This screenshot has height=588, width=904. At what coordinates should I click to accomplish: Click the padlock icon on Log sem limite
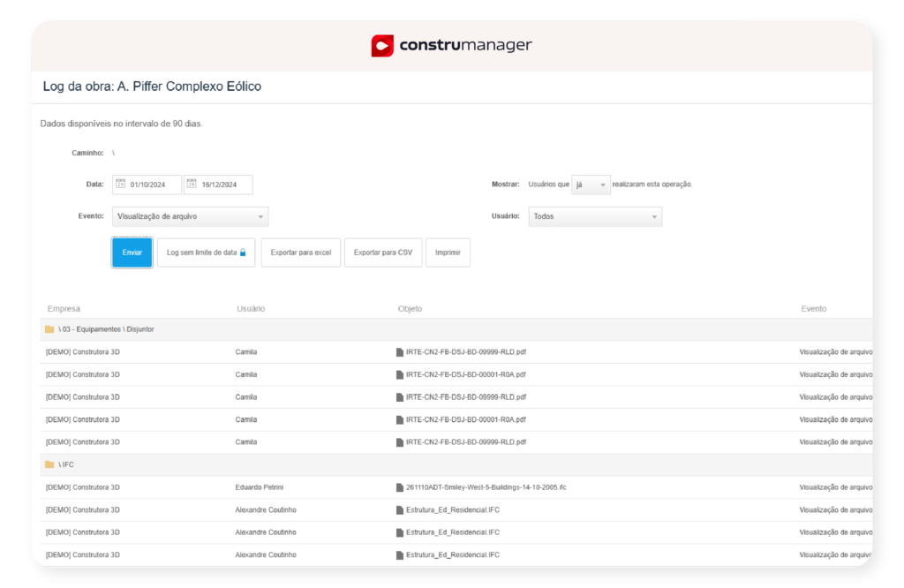point(243,253)
